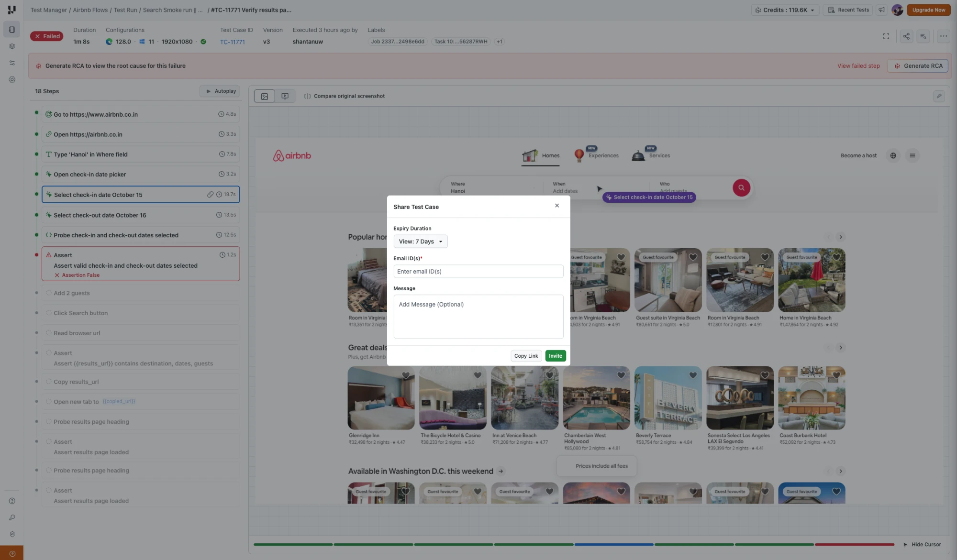Select step Go to https://www.airbnb.co.in

click(x=141, y=114)
